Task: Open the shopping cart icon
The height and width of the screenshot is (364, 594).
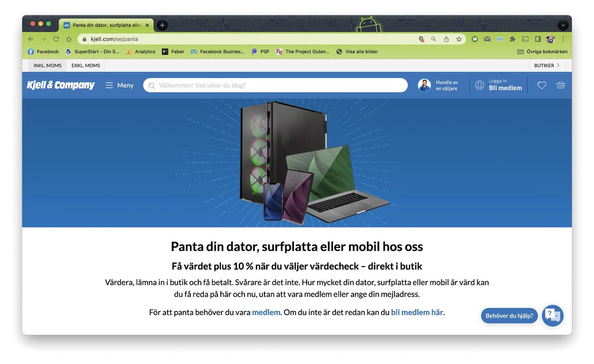Action: [561, 85]
